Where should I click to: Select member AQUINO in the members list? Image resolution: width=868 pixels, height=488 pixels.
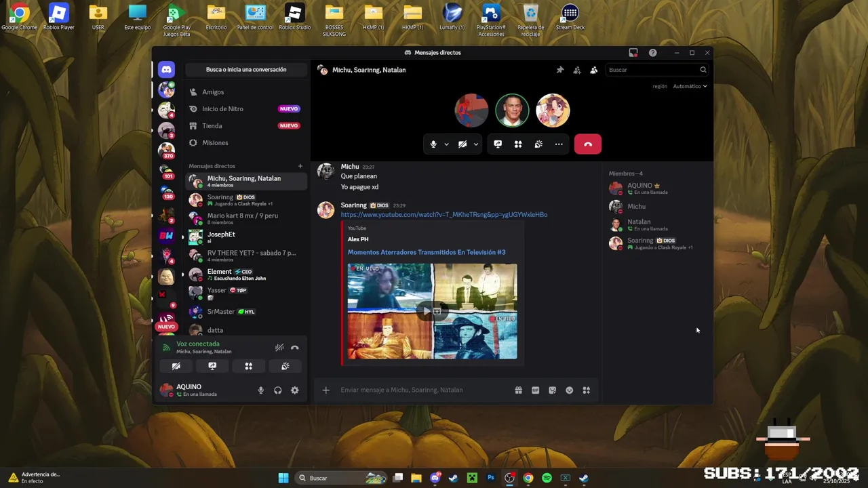pos(658,188)
